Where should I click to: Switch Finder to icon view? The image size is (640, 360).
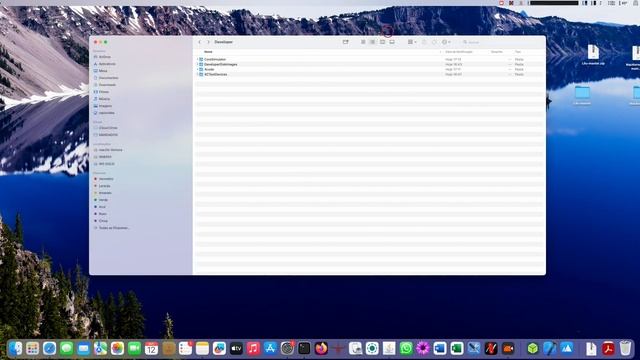pos(363,42)
